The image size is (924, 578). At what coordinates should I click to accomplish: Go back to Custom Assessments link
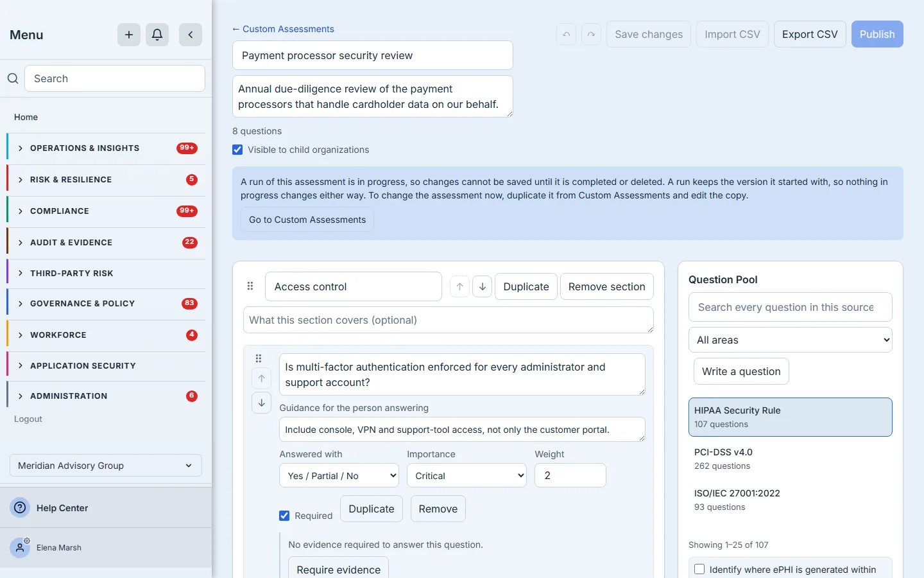coord(283,29)
